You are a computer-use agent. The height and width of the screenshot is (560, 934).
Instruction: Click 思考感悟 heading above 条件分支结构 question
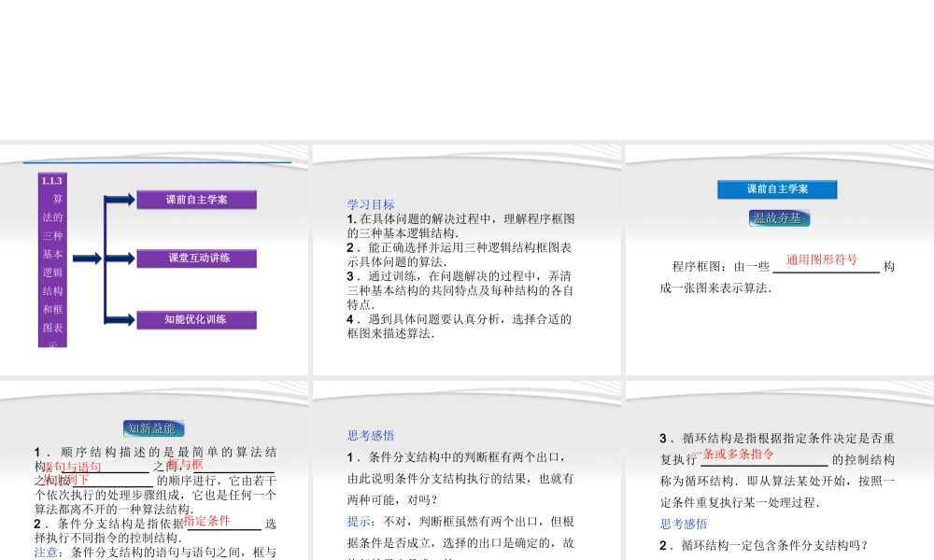coord(371,436)
